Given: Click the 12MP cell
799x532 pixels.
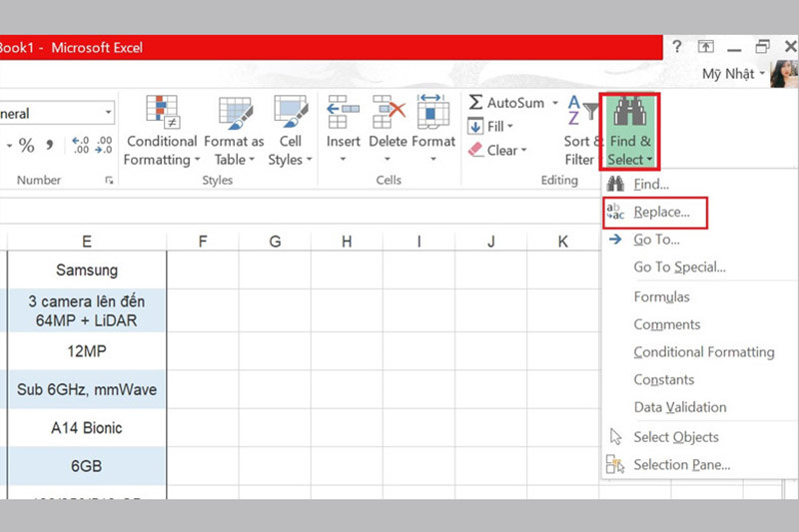Looking at the screenshot, I should click(x=87, y=351).
